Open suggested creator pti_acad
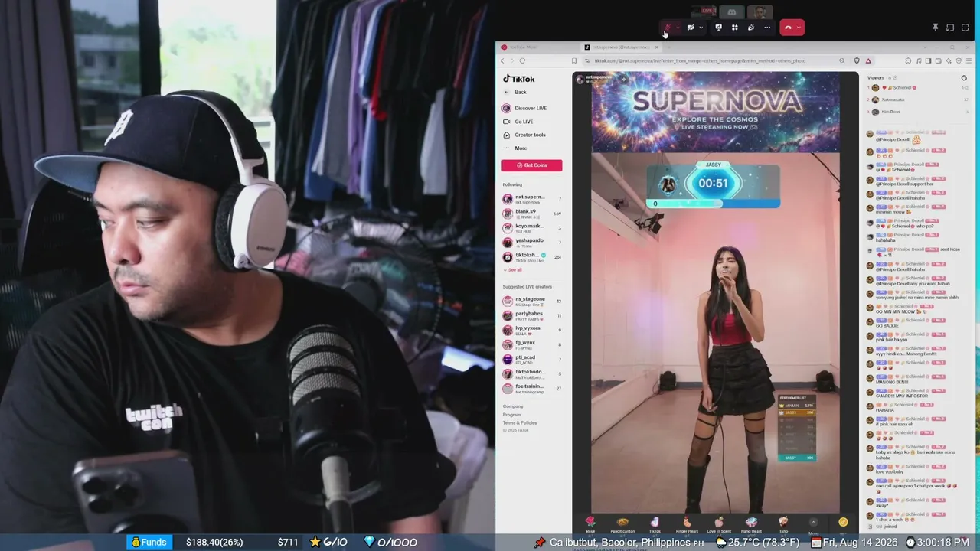 click(x=532, y=359)
